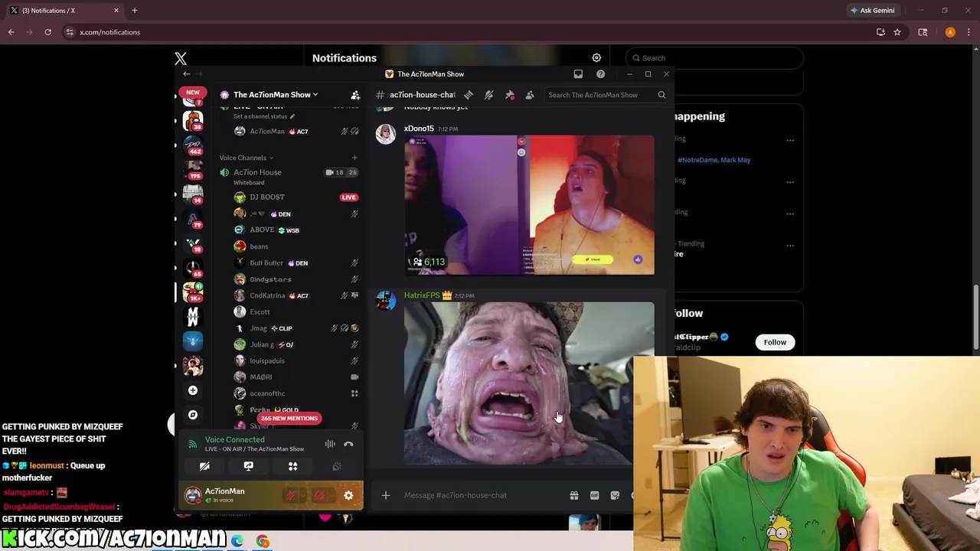Open server icon with 462 badge
This screenshot has height=551, width=980.
pyautogui.click(x=193, y=145)
